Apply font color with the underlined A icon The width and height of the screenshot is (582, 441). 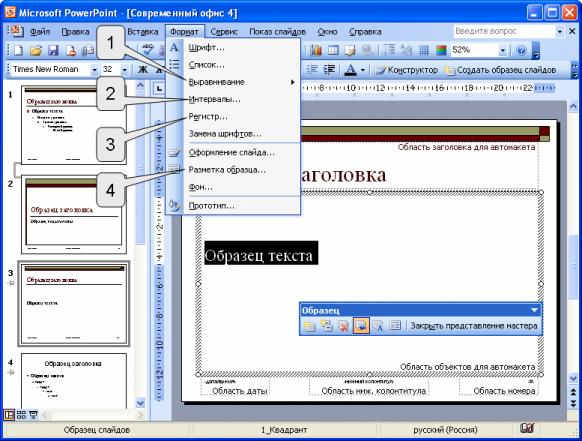pos(350,69)
